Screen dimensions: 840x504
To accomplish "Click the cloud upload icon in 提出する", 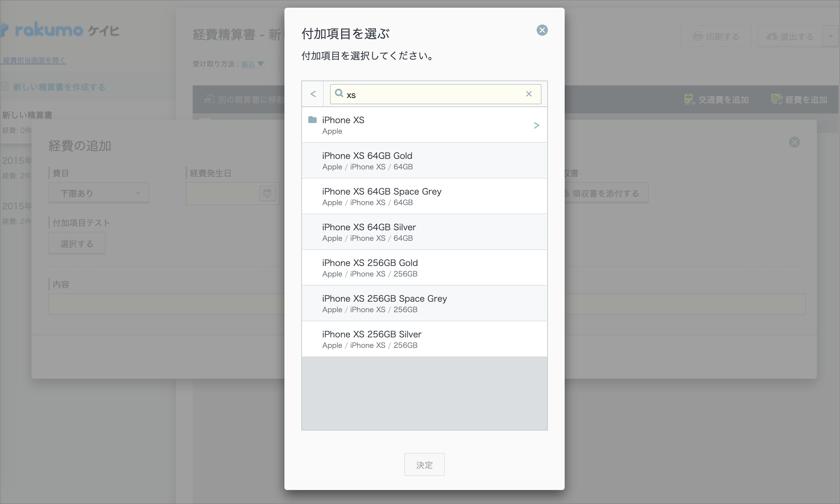I will [772, 36].
